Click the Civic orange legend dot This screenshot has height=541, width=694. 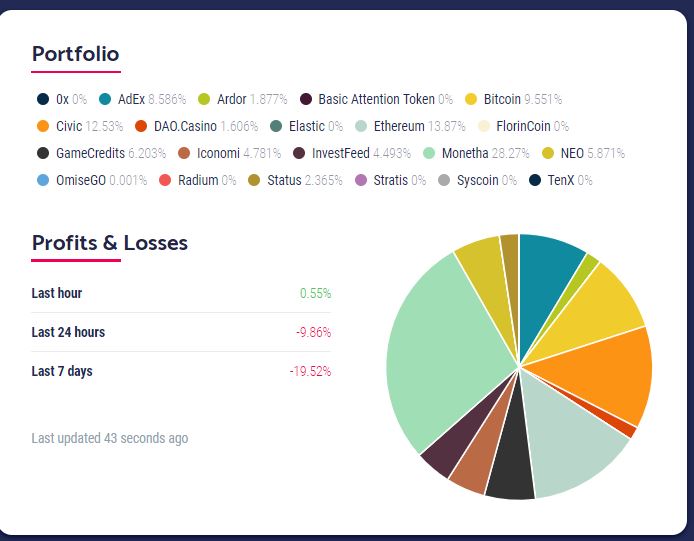[x=42, y=126]
